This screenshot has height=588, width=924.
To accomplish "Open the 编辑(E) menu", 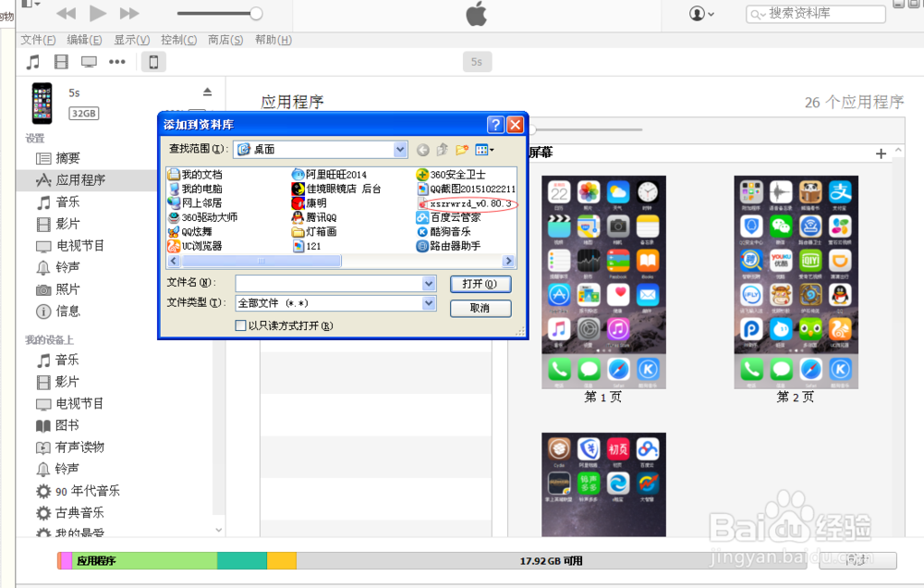I will click(x=84, y=40).
